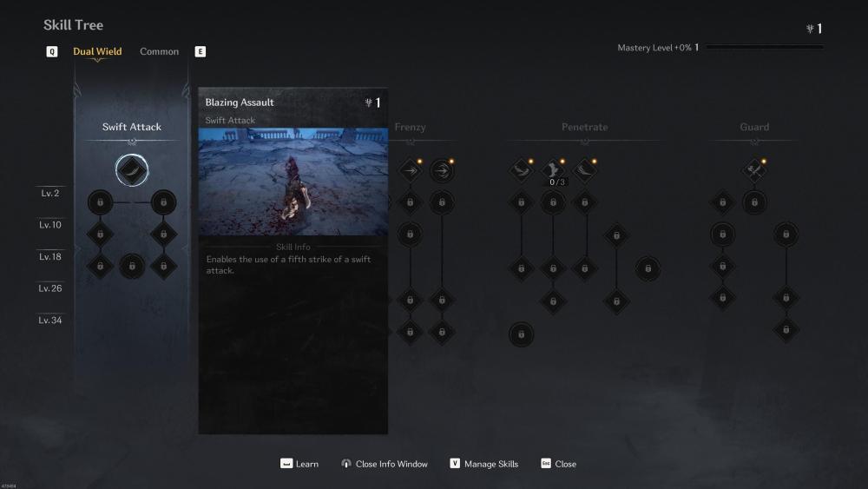Select the first Frenzy arrow skill icon
Image resolution: width=868 pixels, height=489 pixels.
tap(411, 170)
